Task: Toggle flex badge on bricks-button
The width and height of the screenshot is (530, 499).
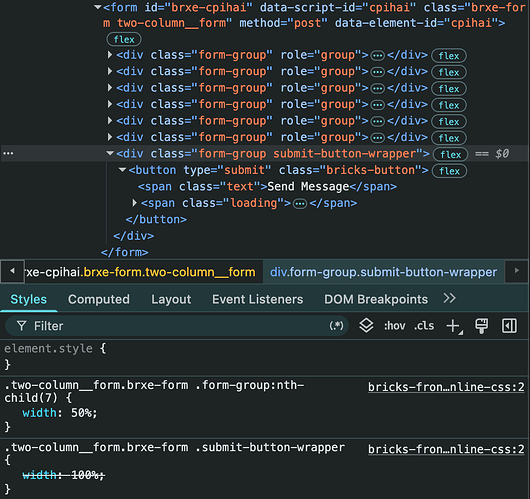Action: tap(450, 171)
